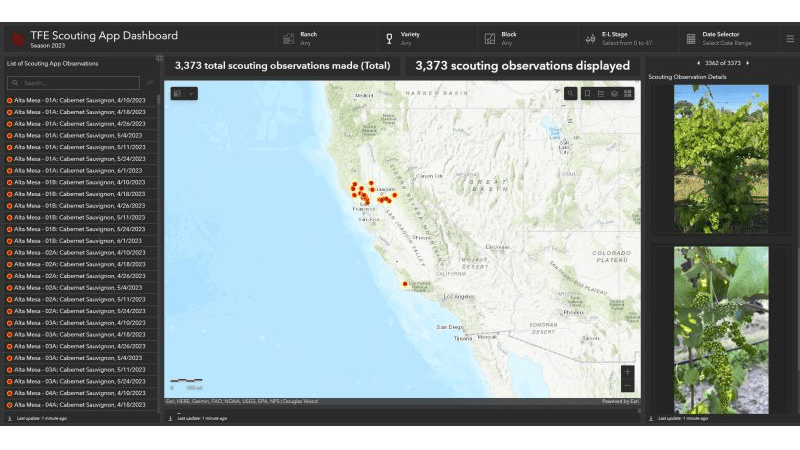Select Alta Mesa - 01B Cabernet Sauvignon 4/10/2023

click(80, 183)
